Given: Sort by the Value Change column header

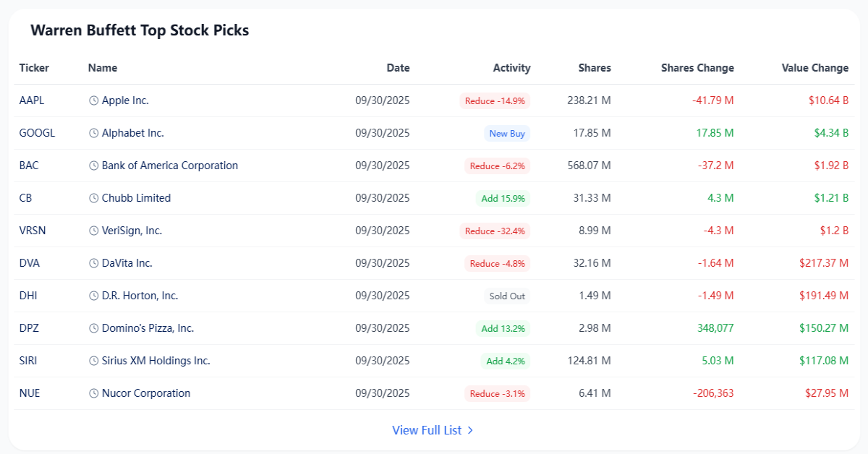Looking at the screenshot, I should click(x=815, y=68).
